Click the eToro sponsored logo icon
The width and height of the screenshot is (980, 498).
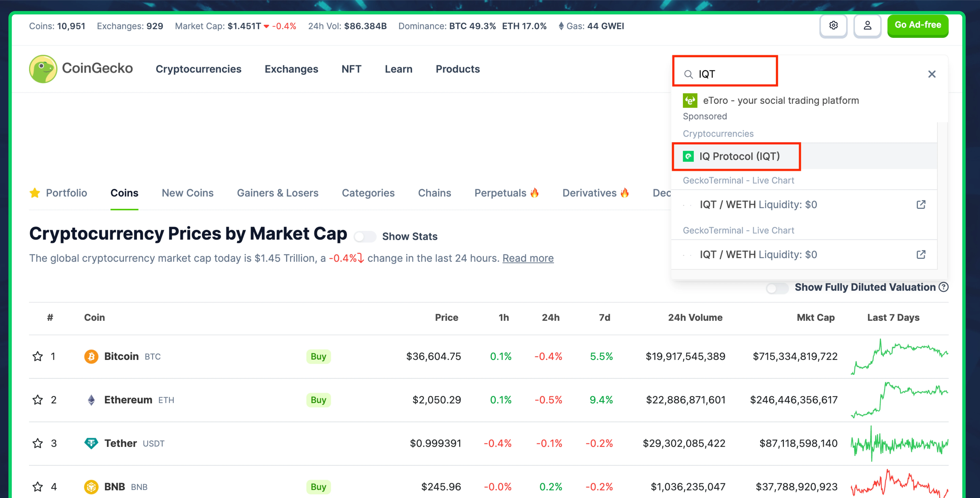coord(690,100)
